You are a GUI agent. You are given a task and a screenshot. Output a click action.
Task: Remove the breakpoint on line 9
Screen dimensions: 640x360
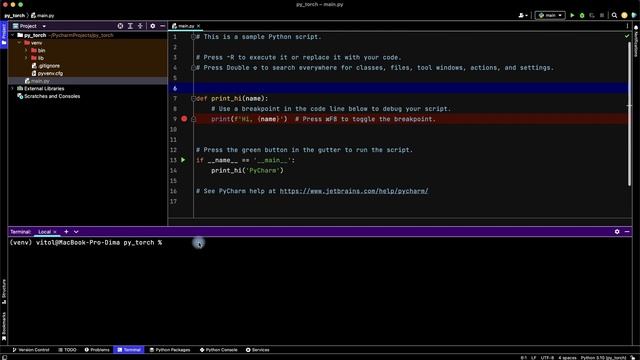(x=184, y=119)
